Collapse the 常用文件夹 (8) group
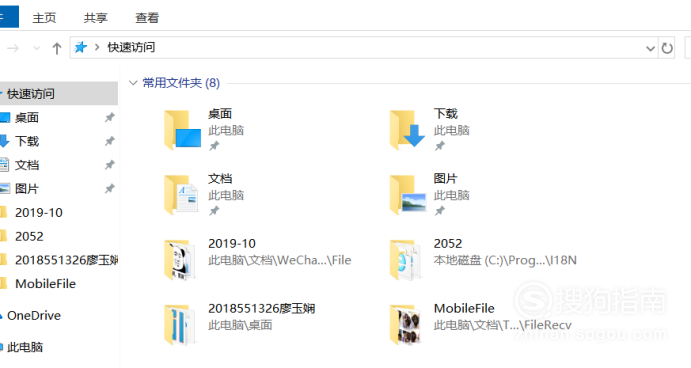691x368 pixels. click(x=133, y=83)
